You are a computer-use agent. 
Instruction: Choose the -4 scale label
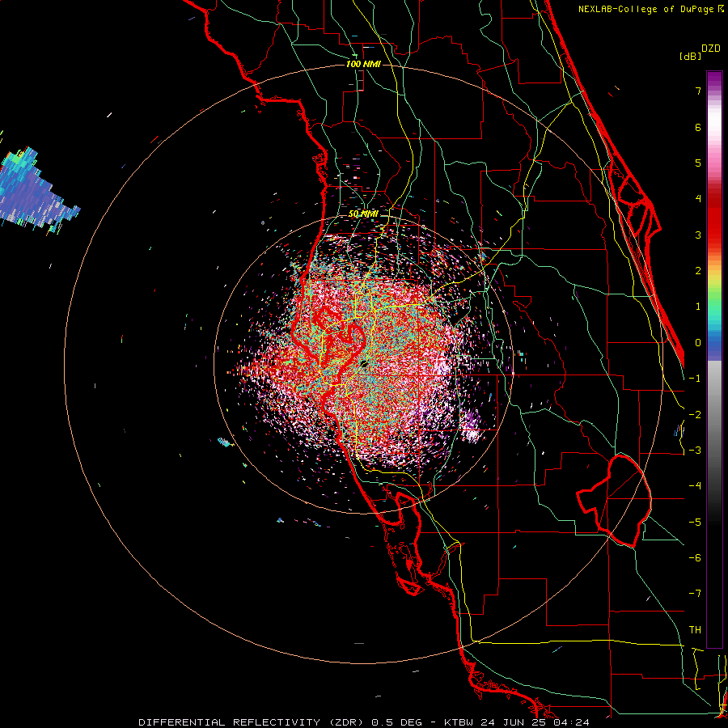695,486
